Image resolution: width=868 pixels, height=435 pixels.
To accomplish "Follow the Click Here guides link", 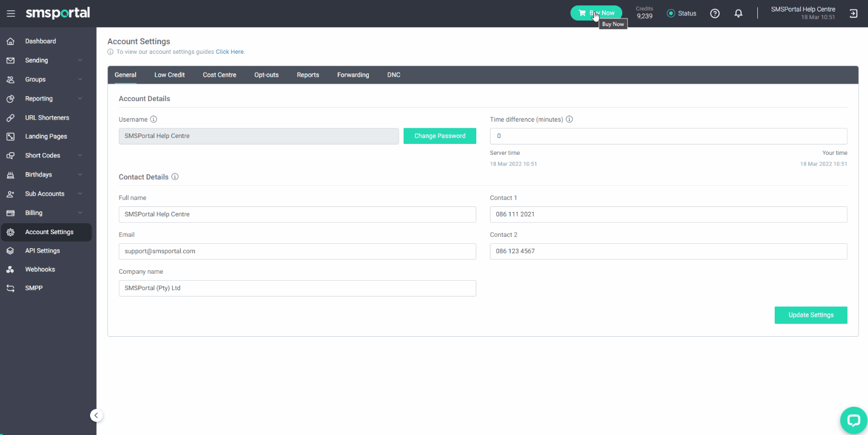I will pyautogui.click(x=230, y=52).
